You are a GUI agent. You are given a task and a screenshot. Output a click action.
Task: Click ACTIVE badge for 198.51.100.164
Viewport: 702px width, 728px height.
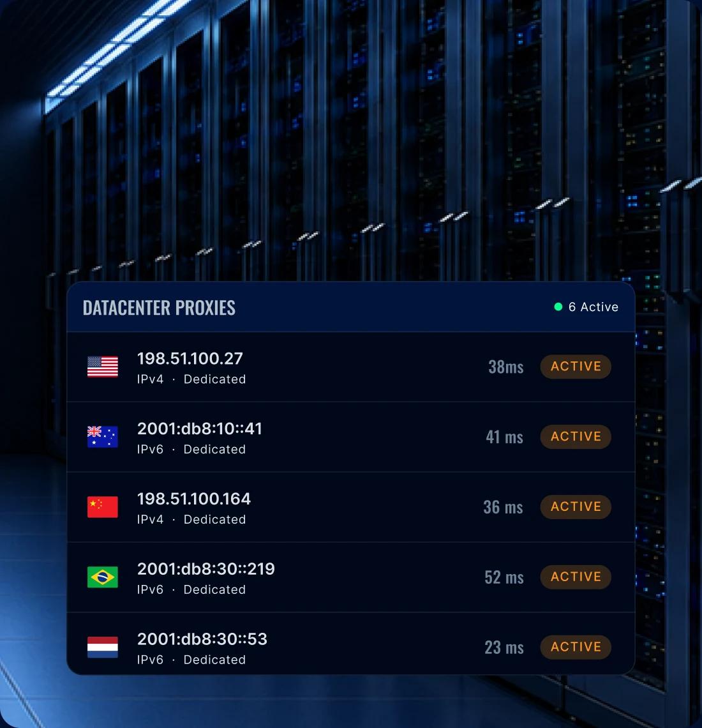click(x=576, y=507)
